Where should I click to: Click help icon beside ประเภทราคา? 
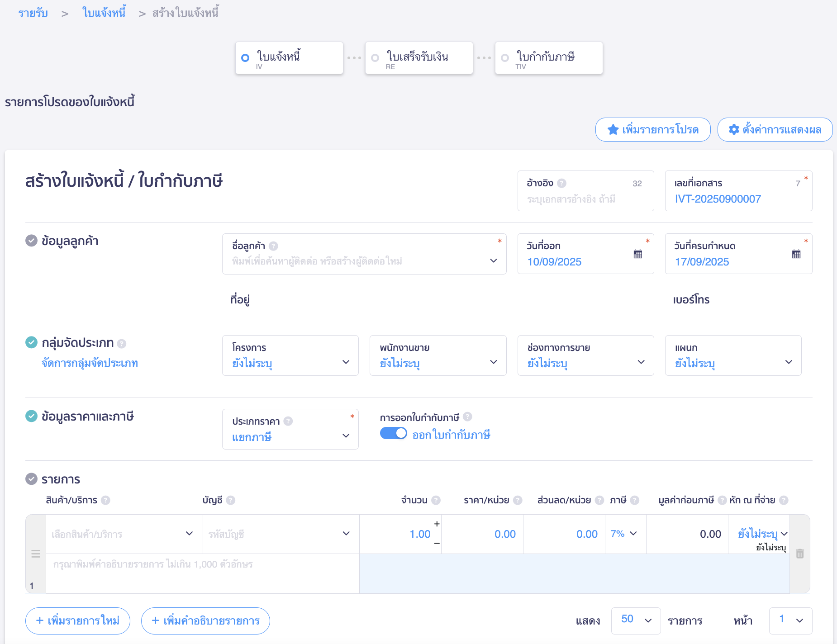point(288,421)
